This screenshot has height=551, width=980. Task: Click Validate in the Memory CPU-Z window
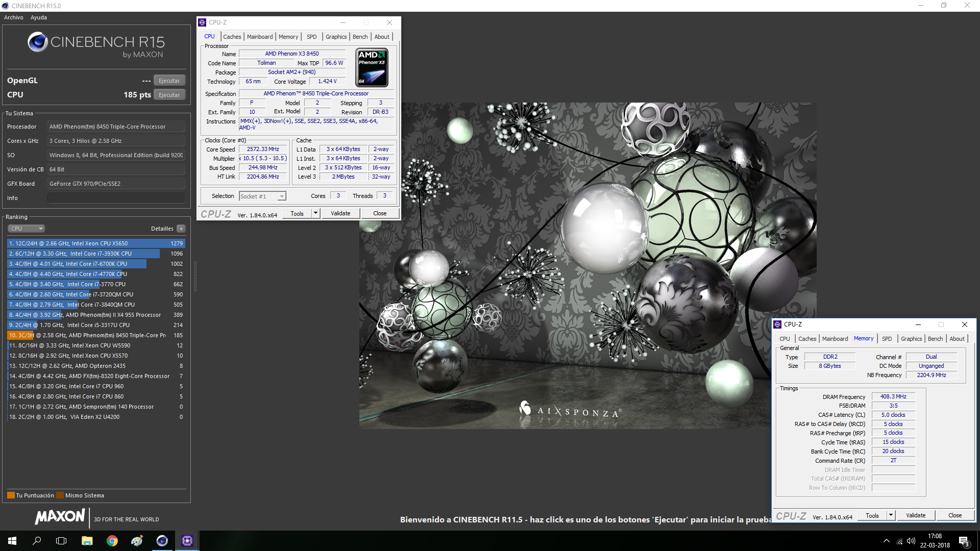916,515
